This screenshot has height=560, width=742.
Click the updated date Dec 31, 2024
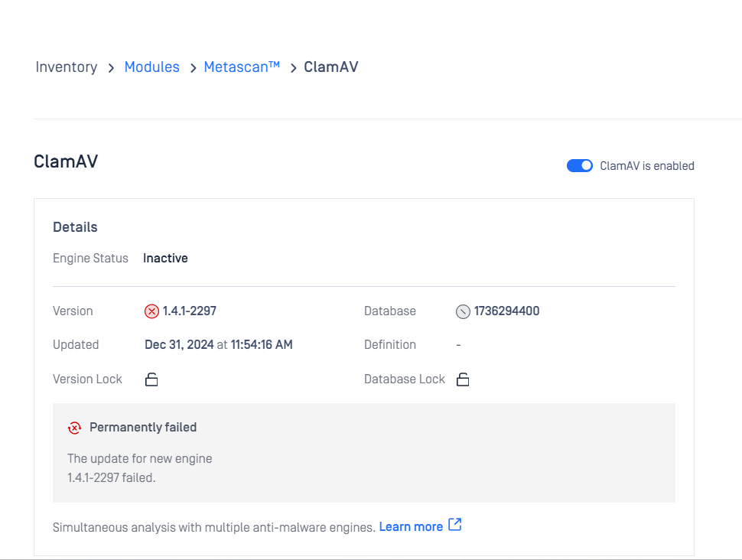click(179, 344)
